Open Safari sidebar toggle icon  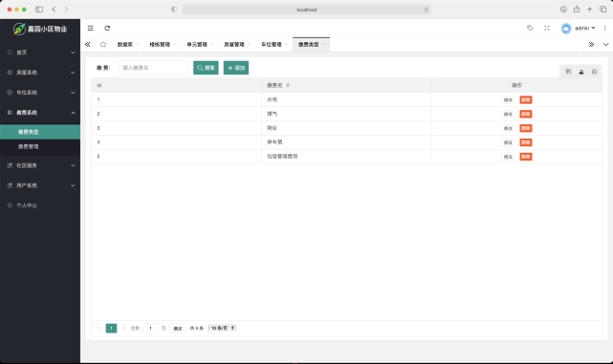(39, 10)
